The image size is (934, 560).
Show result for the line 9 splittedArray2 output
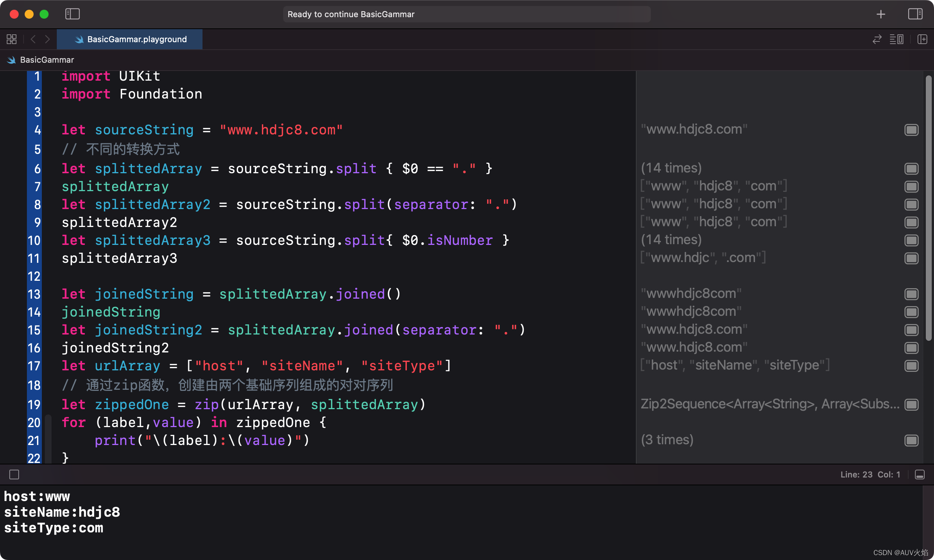coord(911,222)
